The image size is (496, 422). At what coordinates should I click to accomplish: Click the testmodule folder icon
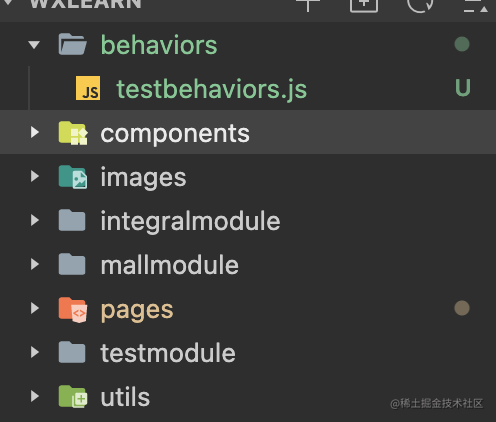click(x=72, y=352)
